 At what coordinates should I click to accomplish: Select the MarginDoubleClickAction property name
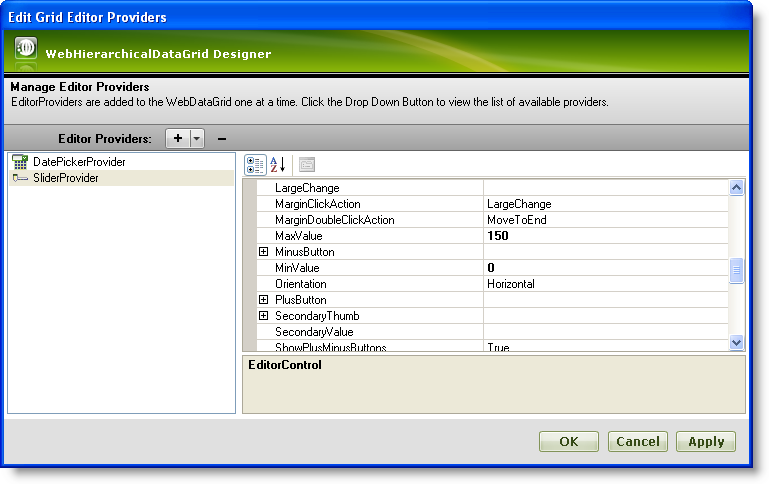point(334,220)
